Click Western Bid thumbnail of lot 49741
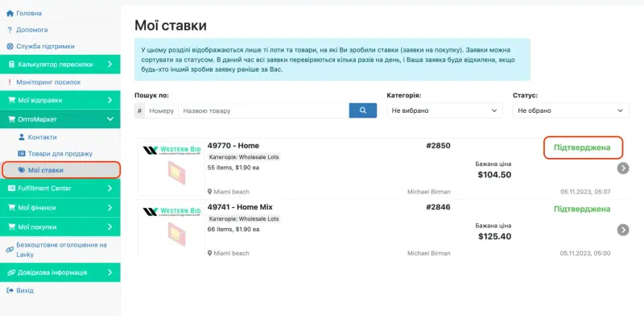Image resolution: width=644 pixels, height=316 pixels. pos(171,230)
